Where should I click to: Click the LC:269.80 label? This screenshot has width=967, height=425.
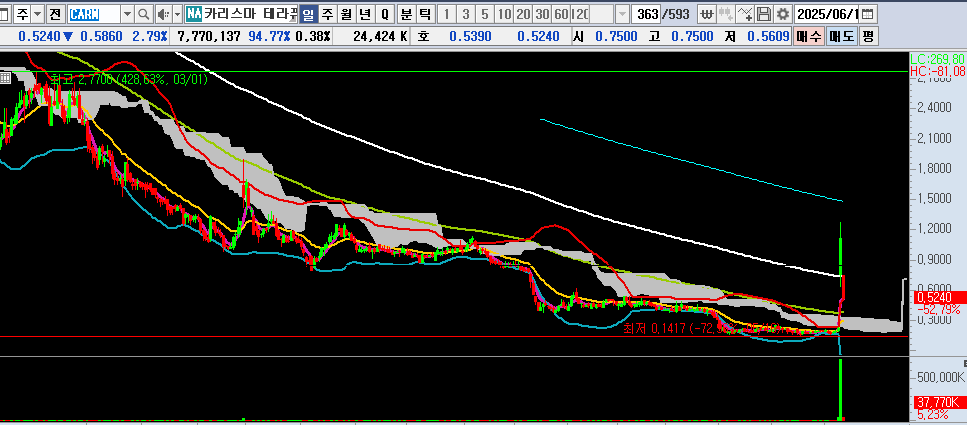pyautogui.click(x=938, y=59)
